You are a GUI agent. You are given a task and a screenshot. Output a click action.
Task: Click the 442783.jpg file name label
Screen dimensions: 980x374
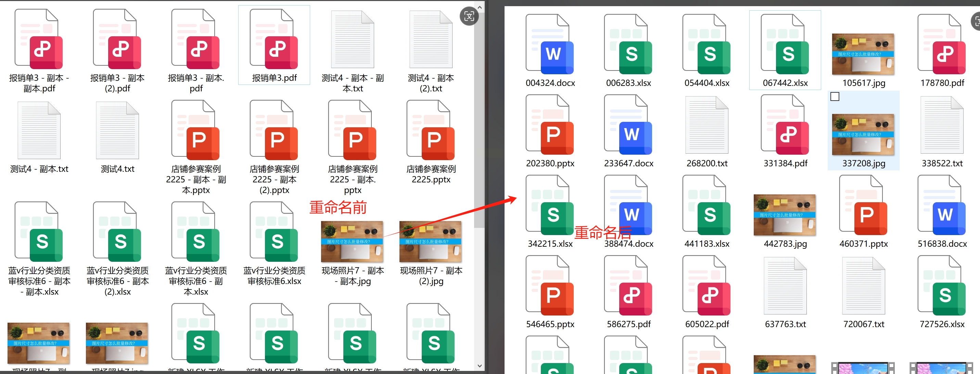click(x=785, y=244)
